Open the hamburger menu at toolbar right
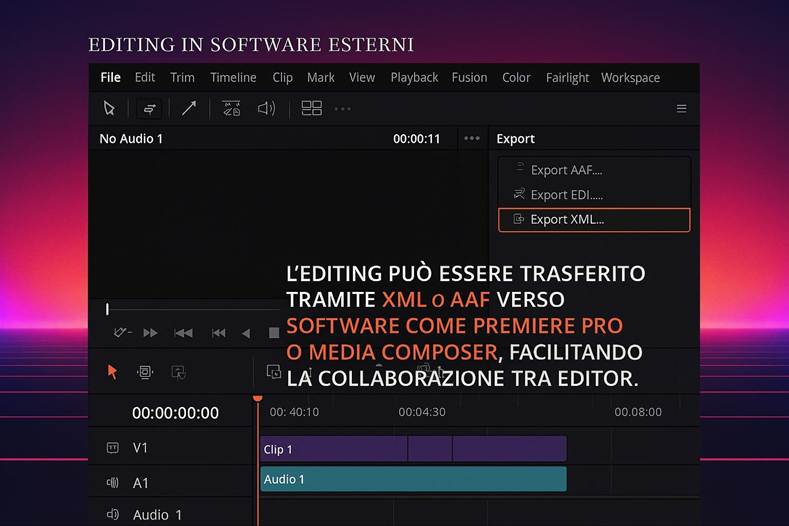Image resolution: width=789 pixels, height=526 pixels. pos(681,109)
